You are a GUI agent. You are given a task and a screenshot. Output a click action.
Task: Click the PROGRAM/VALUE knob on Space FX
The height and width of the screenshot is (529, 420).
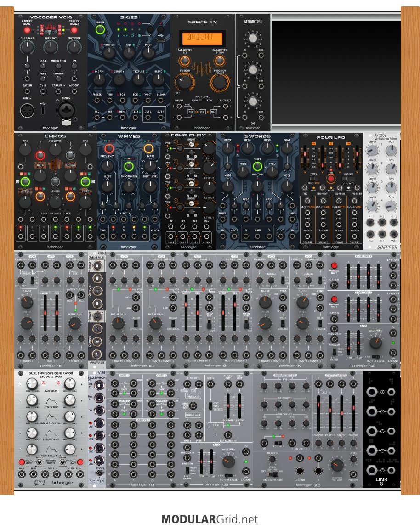[x=220, y=82]
